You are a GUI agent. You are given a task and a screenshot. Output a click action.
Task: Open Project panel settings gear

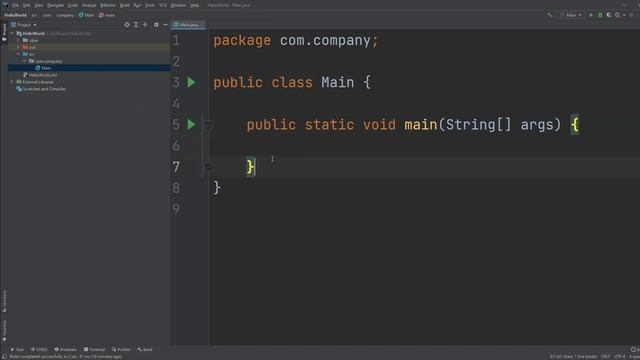click(x=156, y=25)
